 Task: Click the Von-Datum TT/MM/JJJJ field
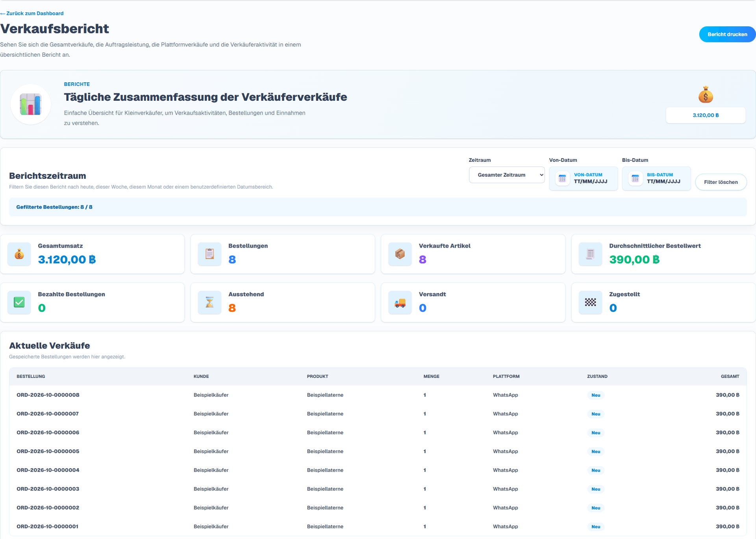(584, 178)
